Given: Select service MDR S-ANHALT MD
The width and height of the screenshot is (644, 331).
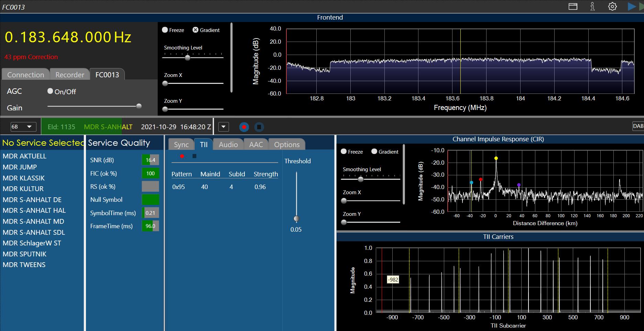Looking at the screenshot, I should pyautogui.click(x=33, y=221).
